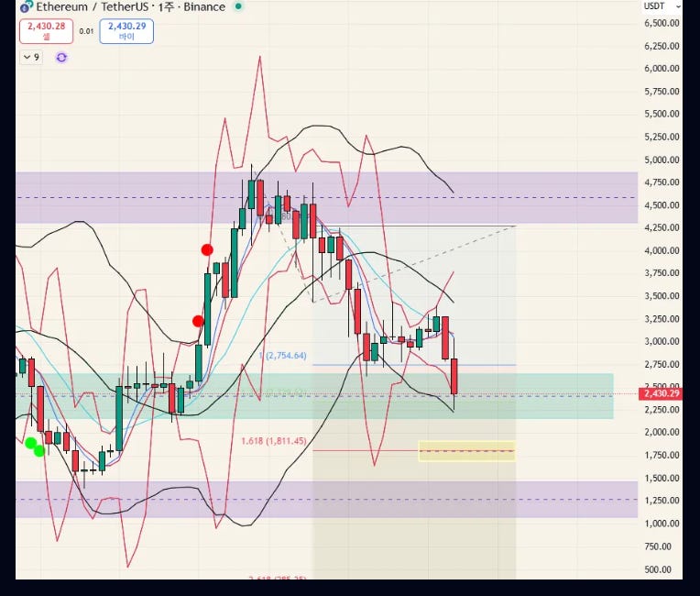Click the blue buy button 2,430.29
This screenshot has height=596, width=700.
(x=126, y=31)
